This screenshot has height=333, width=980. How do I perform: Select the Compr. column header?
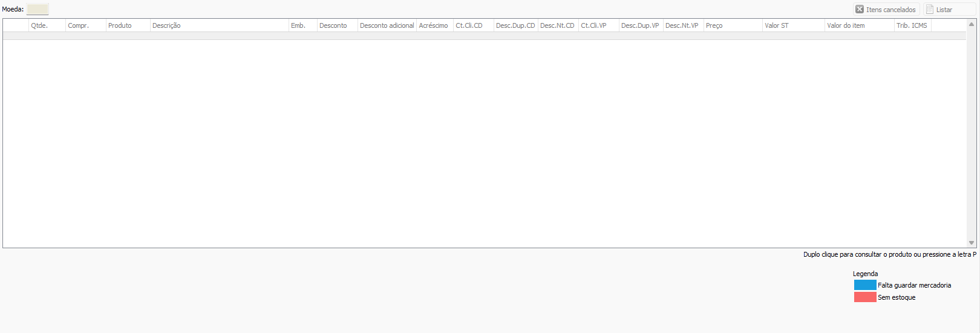coord(85,25)
